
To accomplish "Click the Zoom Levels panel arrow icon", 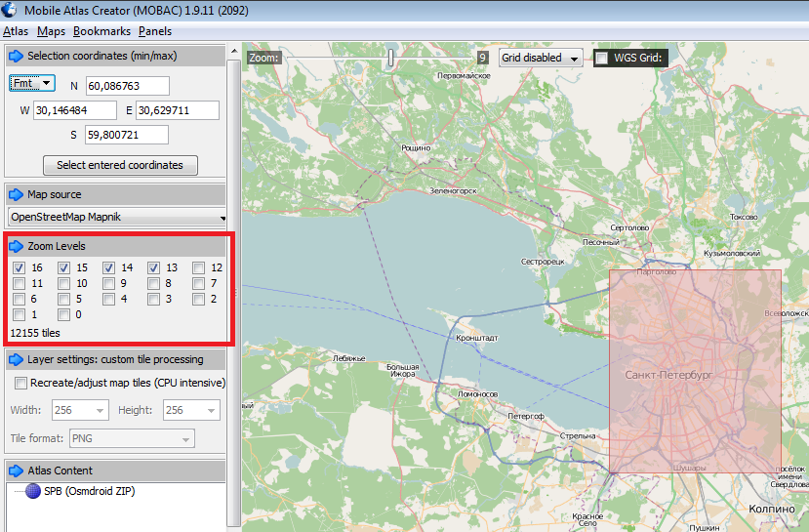I will (17, 246).
